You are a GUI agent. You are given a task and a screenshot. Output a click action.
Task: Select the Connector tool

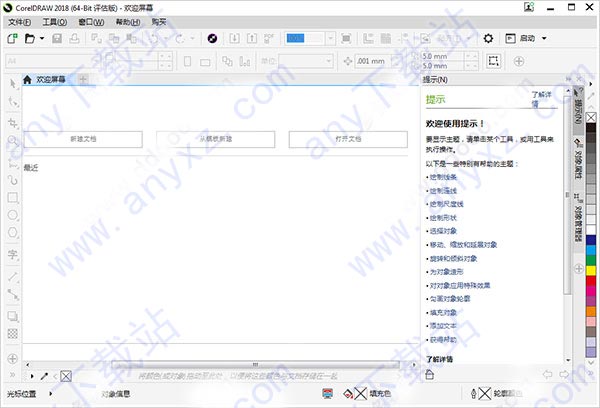[13, 294]
